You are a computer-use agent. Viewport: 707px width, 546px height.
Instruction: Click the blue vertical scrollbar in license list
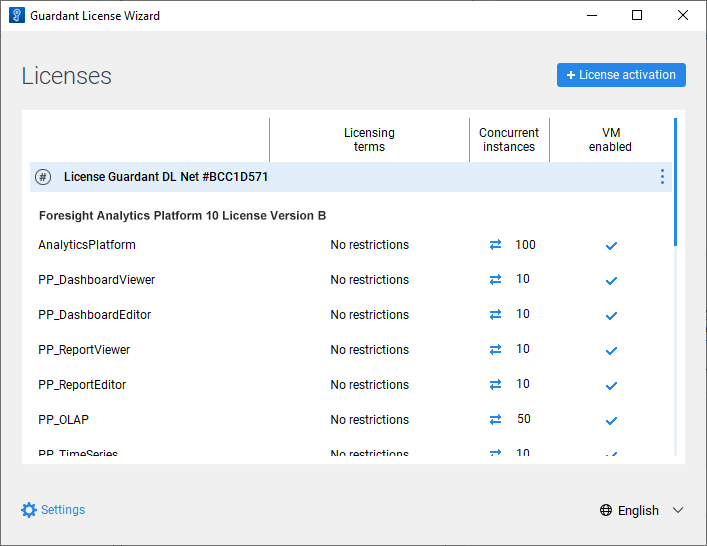(676, 182)
